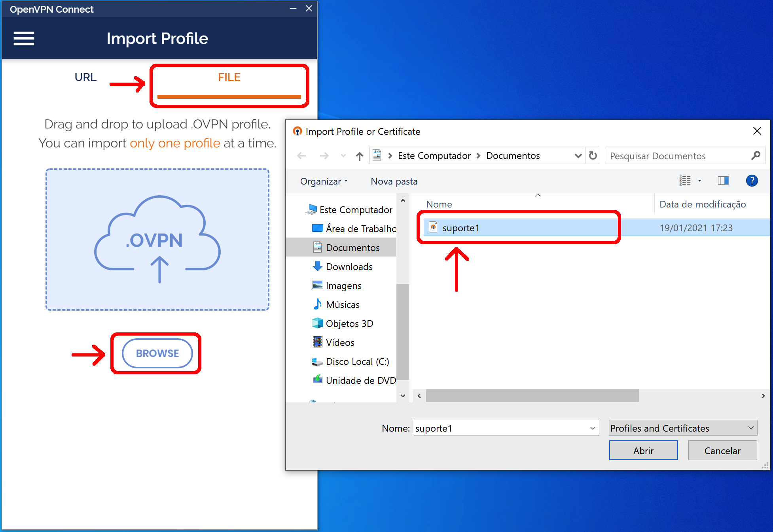Viewport: 773px width, 532px height.
Task: Click the Abrir button
Action: [x=643, y=451]
